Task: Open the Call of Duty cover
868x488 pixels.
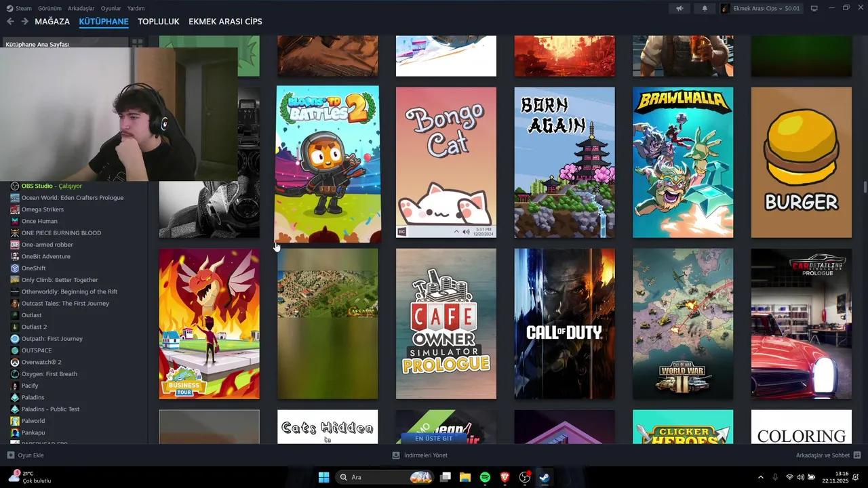Action: coord(564,324)
